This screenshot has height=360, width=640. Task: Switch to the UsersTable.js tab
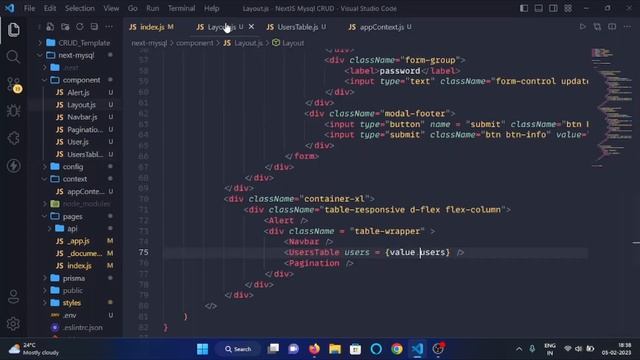(297, 27)
